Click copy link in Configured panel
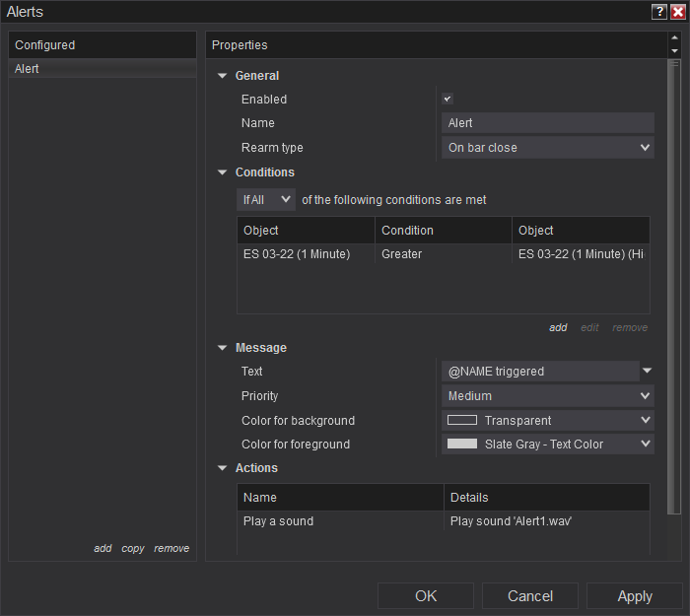 click(x=133, y=549)
